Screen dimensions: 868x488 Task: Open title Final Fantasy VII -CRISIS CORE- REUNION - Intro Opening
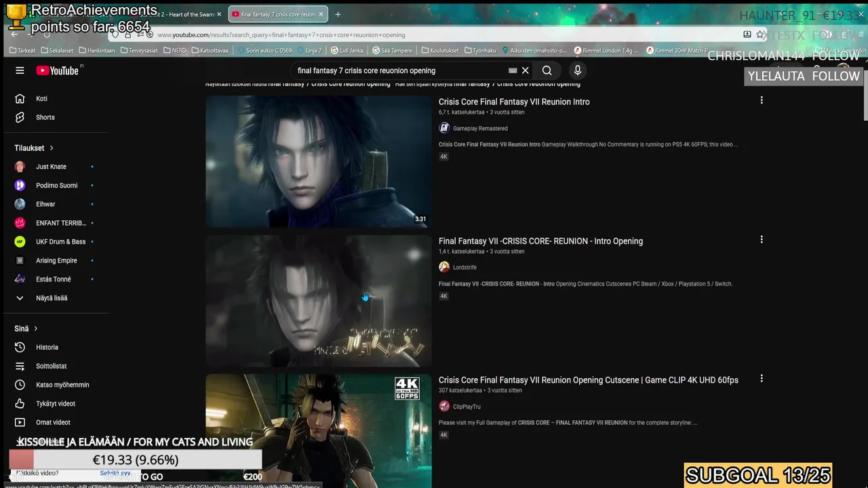540,241
